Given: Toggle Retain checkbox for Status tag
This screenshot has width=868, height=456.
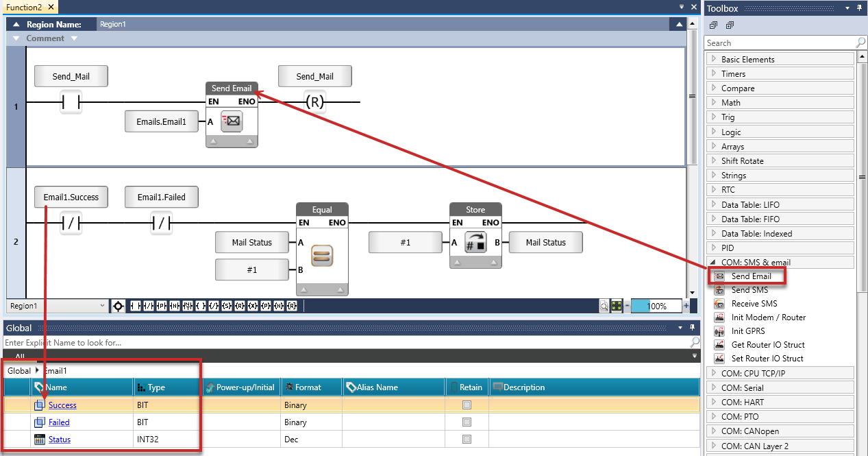Looking at the screenshot, I should (467, 440).
